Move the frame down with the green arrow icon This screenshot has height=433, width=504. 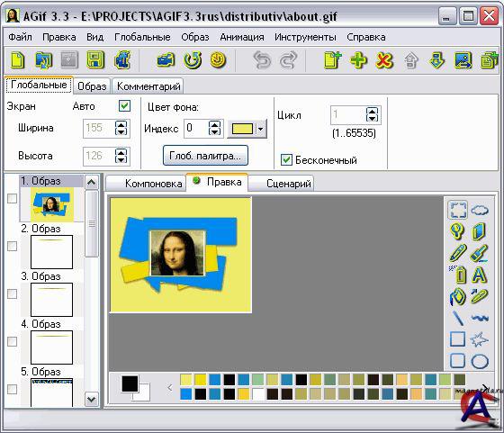point(436,60)
